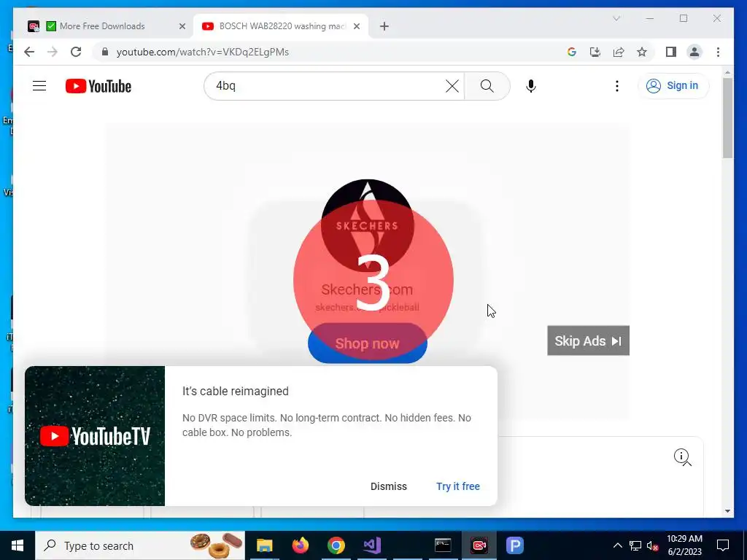Image resolution: width=747 pixels, height=560 pixels.
Task: Open Chrome profile avatar
Action: (x=694, y=52)
